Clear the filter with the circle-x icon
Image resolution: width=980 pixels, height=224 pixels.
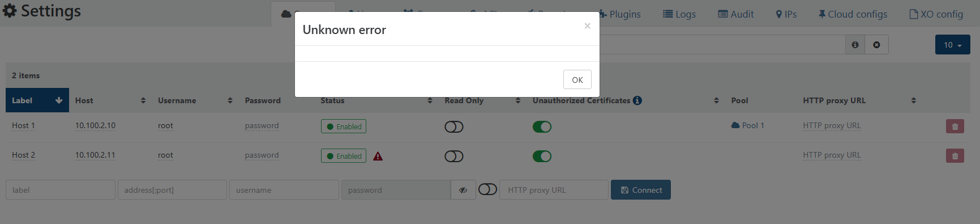coord(876,45)
